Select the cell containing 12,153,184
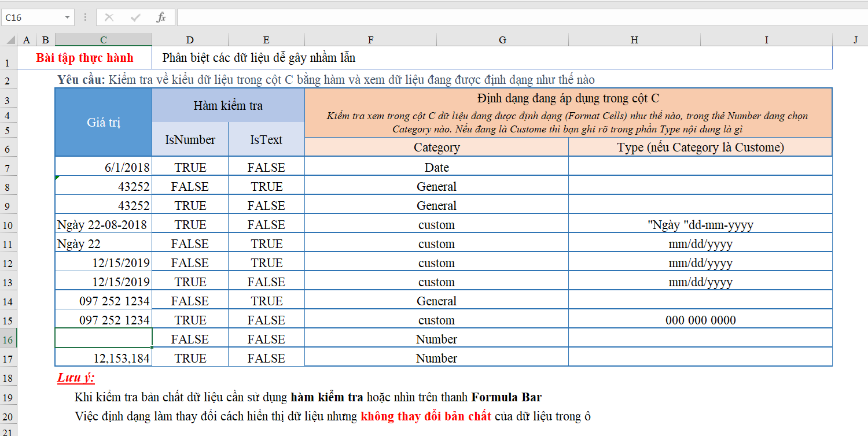Screen dimensions: 868x436 coord(104,359)
